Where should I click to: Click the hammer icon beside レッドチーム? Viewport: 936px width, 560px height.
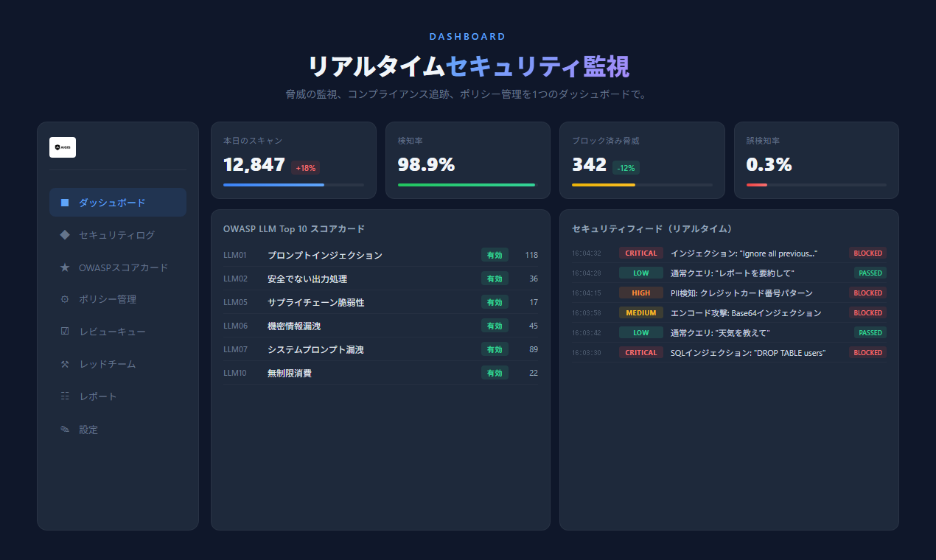[x=65, y=364]
